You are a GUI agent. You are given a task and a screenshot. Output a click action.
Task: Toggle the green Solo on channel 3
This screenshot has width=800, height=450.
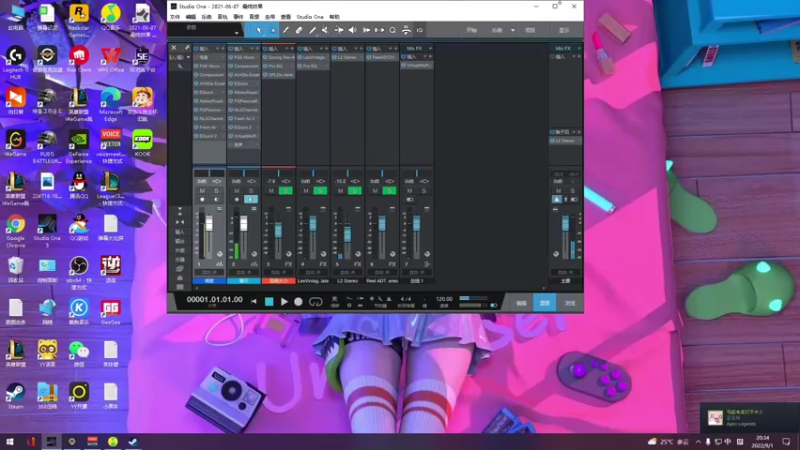pos(286,191)
